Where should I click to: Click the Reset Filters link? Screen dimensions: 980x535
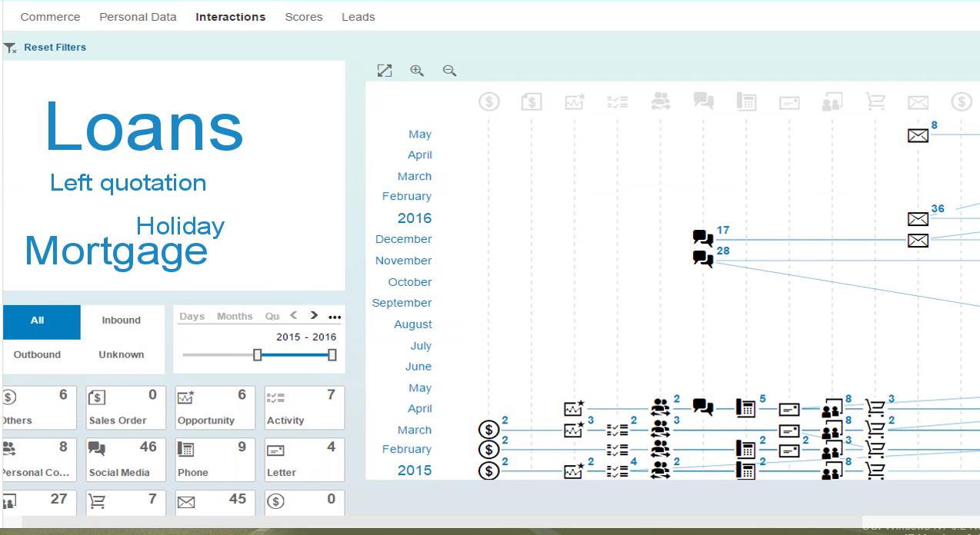coord(55,48)
